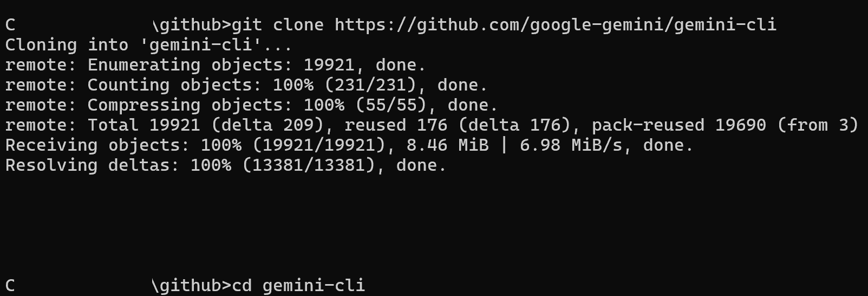Viewport: 868px width, 296px height.
Task: Select the "Cloning into 'gemini-cli'..." line
Action: click(149, 45)
